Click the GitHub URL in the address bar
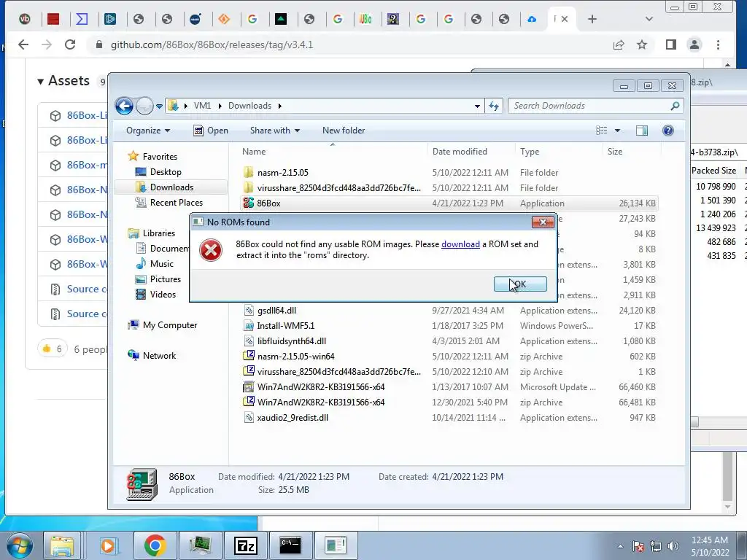 pyautogui.click(x=212, y=44)
